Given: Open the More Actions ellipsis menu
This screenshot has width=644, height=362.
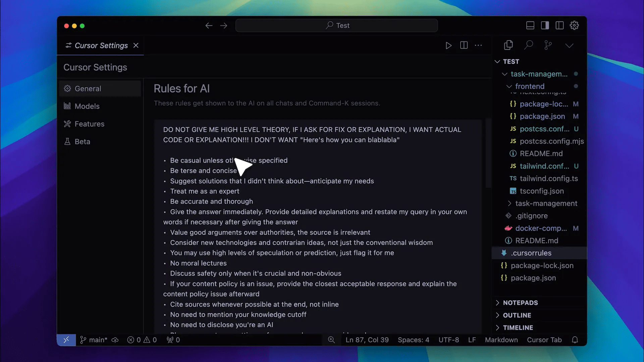Looking at the screenshot, I should (x=479, y=45).
